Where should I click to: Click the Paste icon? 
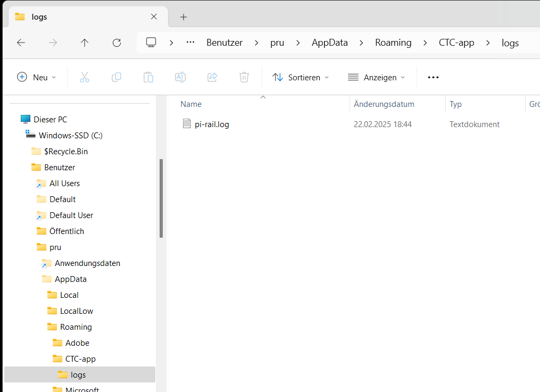(x=148, y=77)
